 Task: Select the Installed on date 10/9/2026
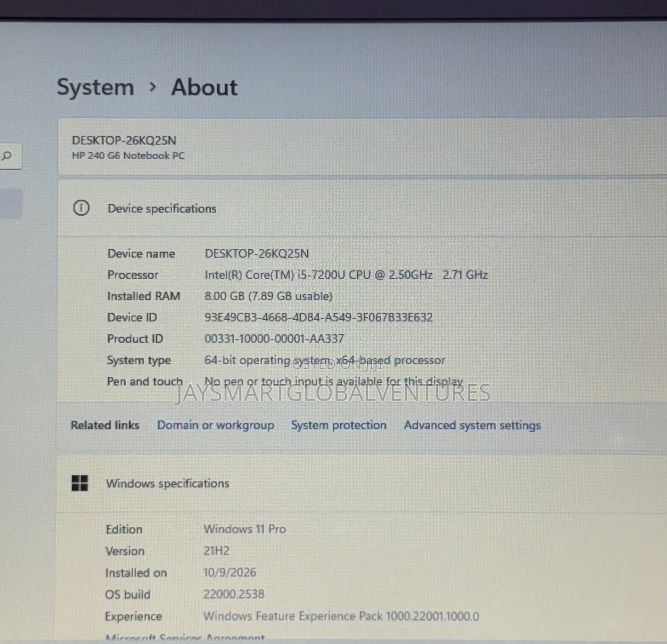click(x=230, y=572)
